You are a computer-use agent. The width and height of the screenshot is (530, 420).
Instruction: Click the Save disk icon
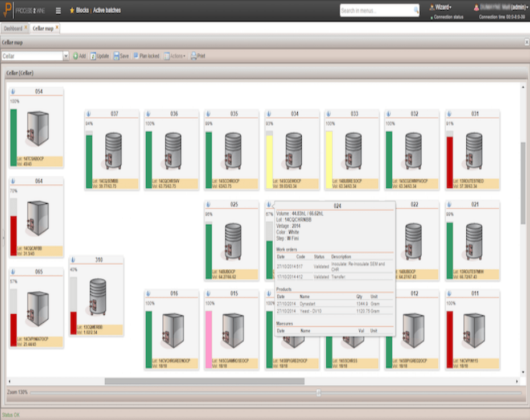click(117, 56)
